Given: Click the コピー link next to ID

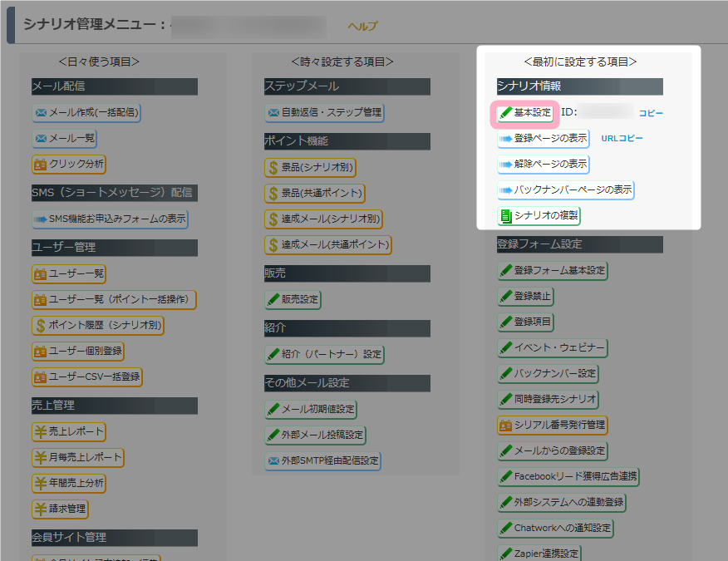Looking at the screenshot, I should [x=651, y=113].
